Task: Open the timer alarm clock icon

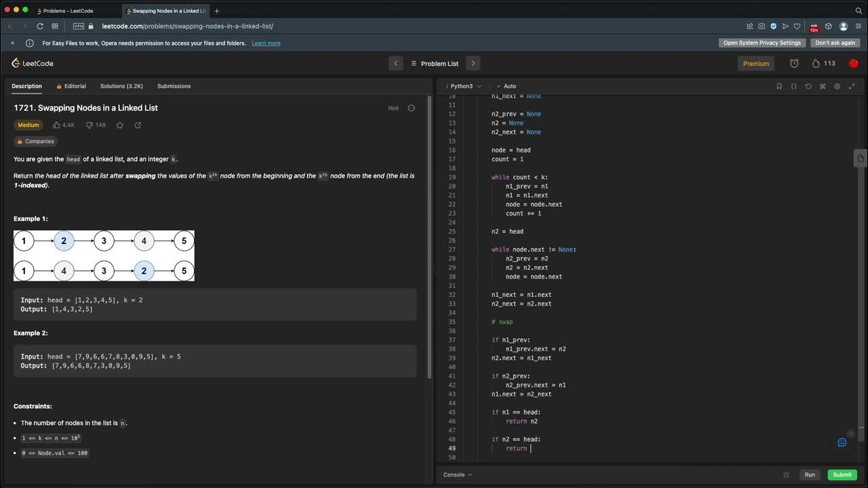Action: tap(794, 64)
